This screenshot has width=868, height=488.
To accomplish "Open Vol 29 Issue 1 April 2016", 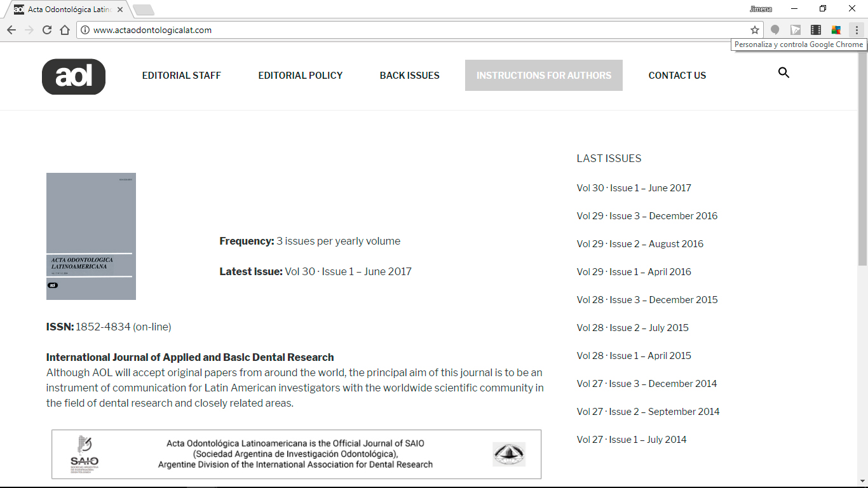I will [634, 272].
